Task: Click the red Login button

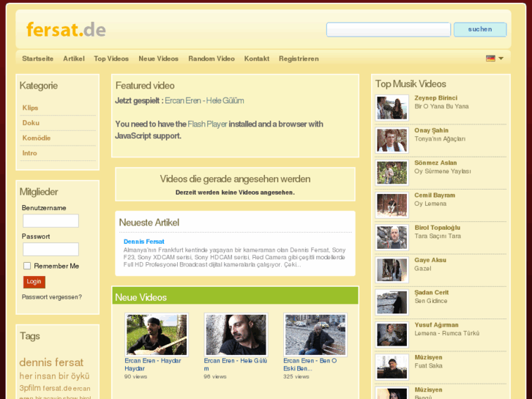Action: click(x=34, y=282)
